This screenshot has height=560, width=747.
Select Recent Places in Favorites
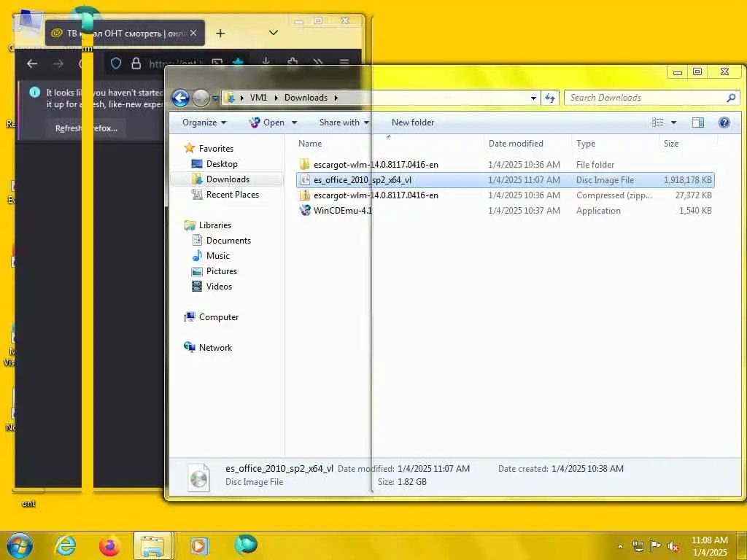point(233,194)
